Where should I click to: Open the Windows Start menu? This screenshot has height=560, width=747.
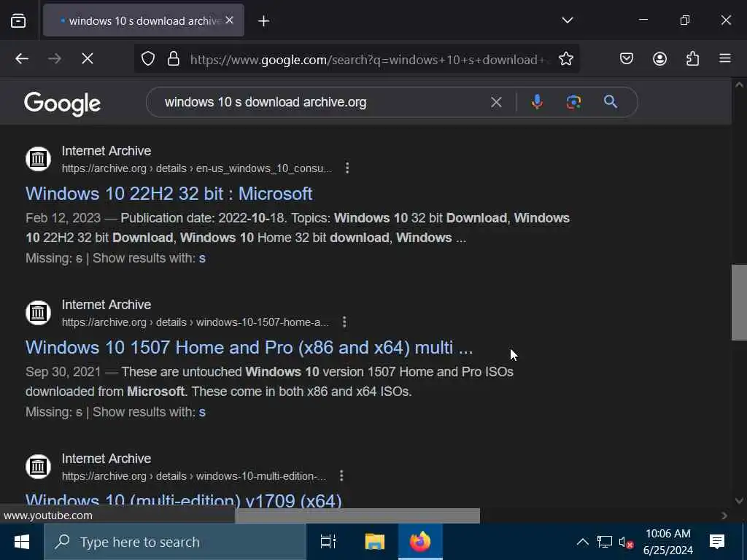tap(21, 542)
